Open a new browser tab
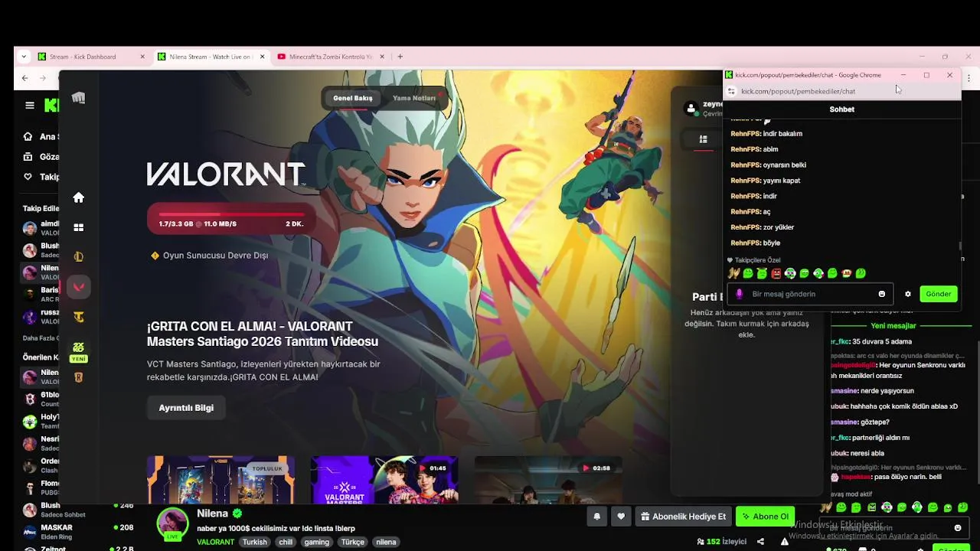 [400, 57]
